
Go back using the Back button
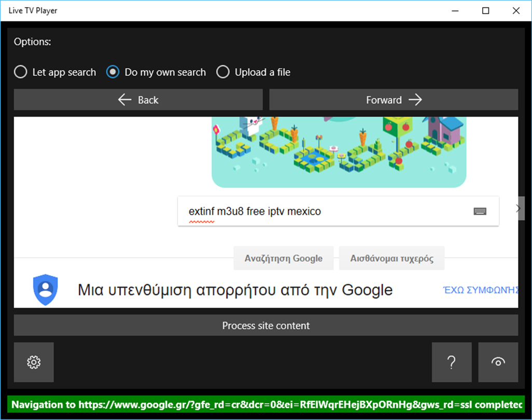(138, 100)
